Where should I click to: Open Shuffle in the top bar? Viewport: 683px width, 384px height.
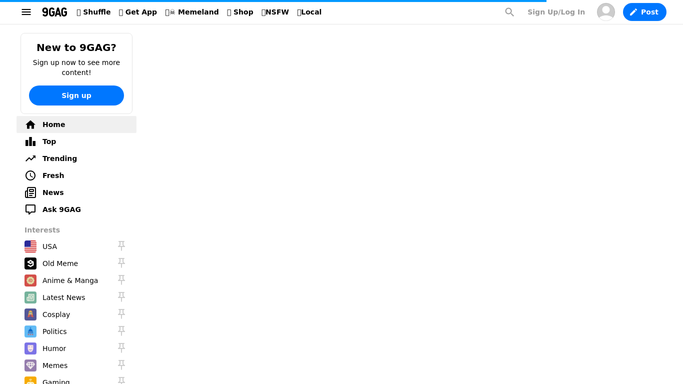[94, 12]
